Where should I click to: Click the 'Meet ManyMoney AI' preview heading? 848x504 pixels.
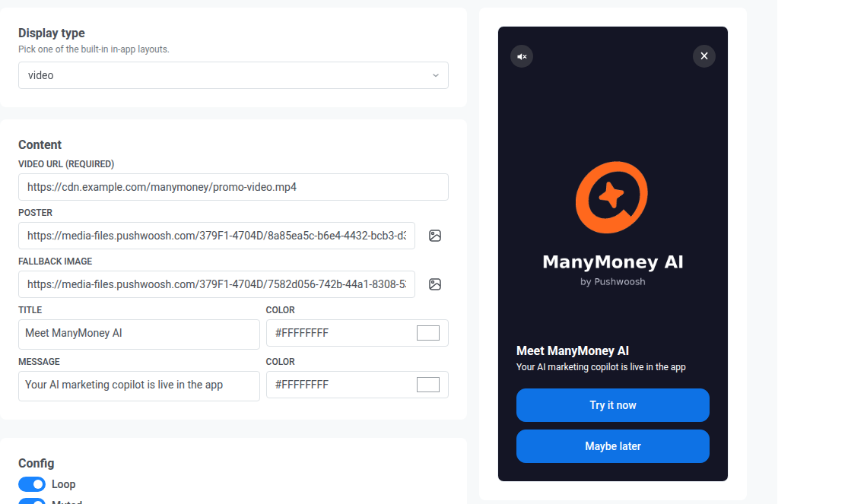point(572,351)
